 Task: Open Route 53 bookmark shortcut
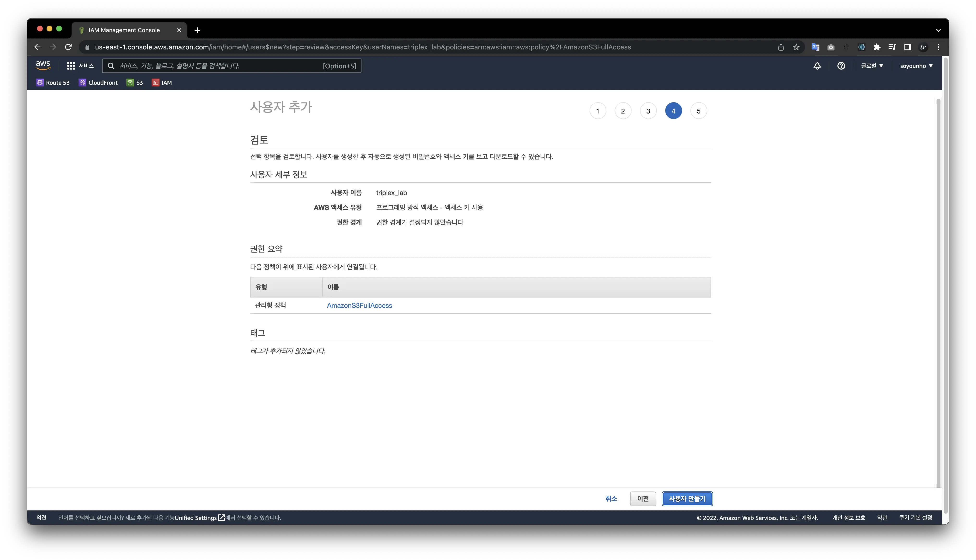[x=53, y=83]
